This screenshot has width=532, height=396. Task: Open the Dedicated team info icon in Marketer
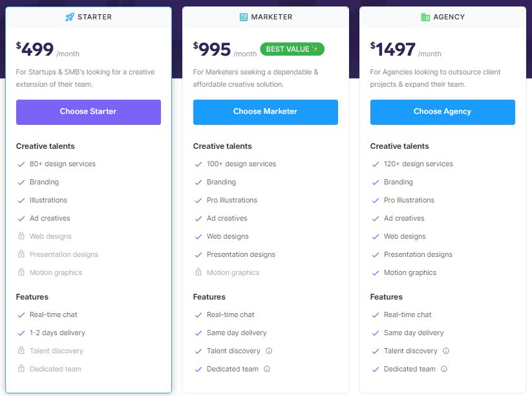(x=268, y=368)
